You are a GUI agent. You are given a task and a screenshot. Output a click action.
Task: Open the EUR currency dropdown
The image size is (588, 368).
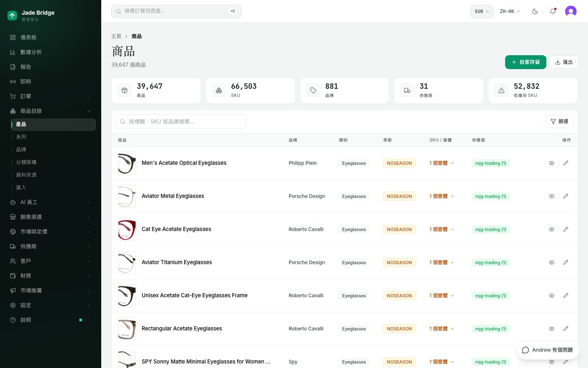482,11
